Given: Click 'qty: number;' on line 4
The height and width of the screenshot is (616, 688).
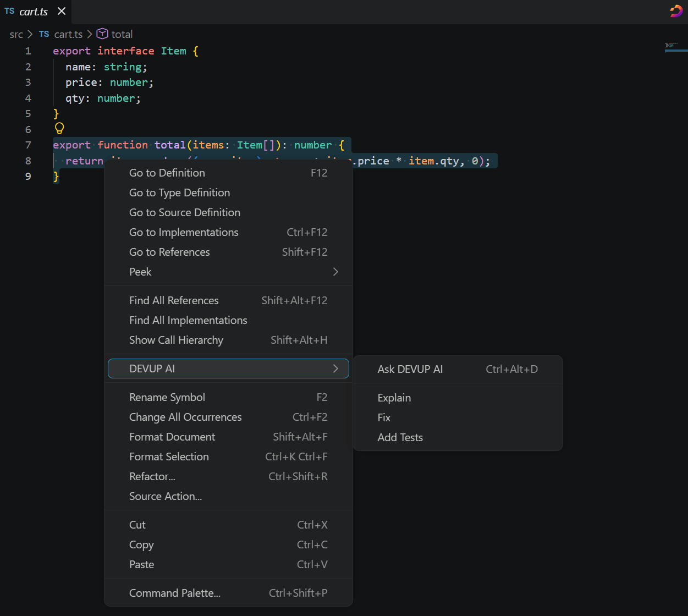Looking at the screenshot, I should [x=103, y=98].
